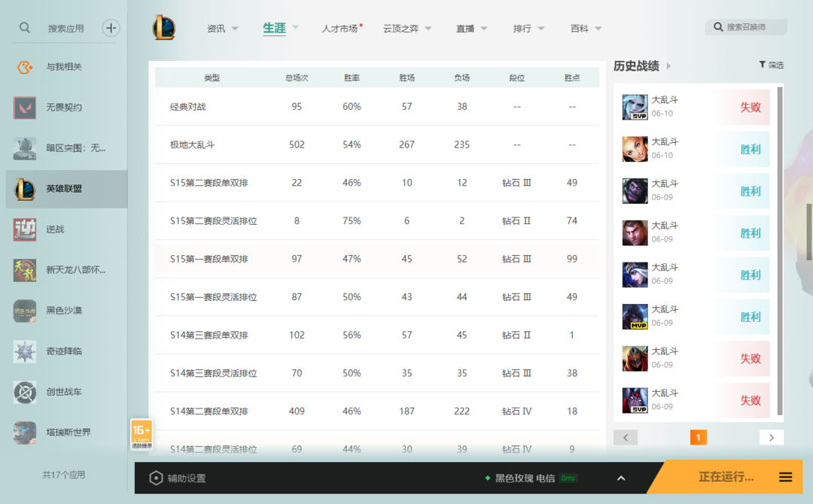Open the 云顶之弈 tab
The height and width of the screenshot is (504, 813).
400,29
